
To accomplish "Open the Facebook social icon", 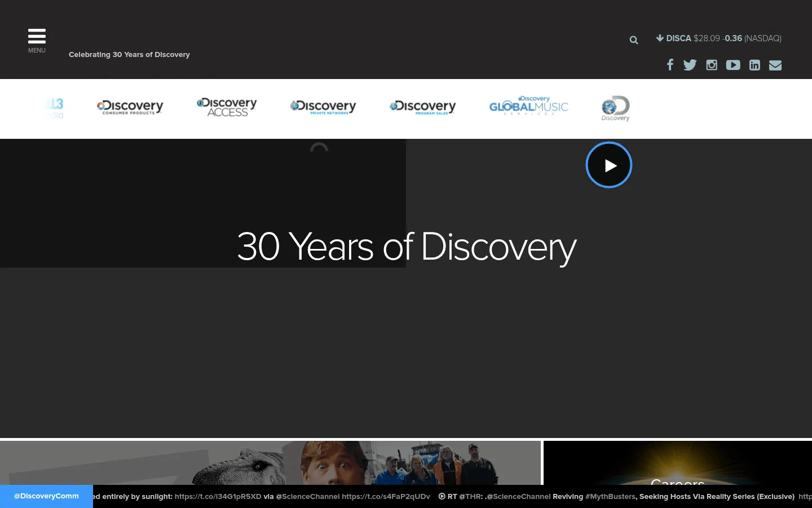I will pyautogui.click(x=670, y=65).
